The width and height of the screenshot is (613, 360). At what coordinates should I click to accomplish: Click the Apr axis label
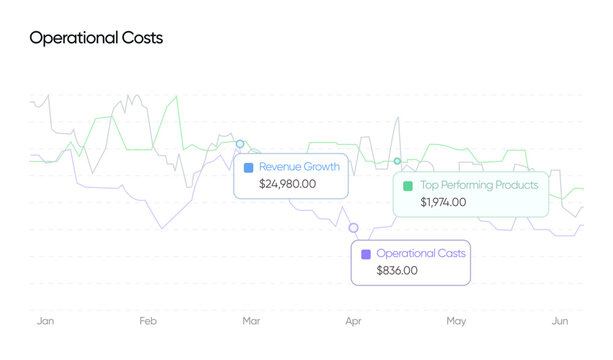(x=353, y=321)
